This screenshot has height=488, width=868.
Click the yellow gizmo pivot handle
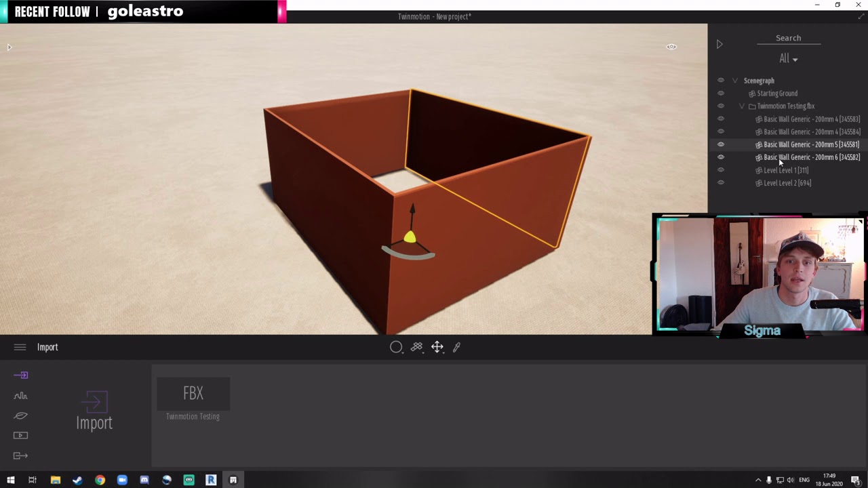pyautogui.click(x=410, y=237)
